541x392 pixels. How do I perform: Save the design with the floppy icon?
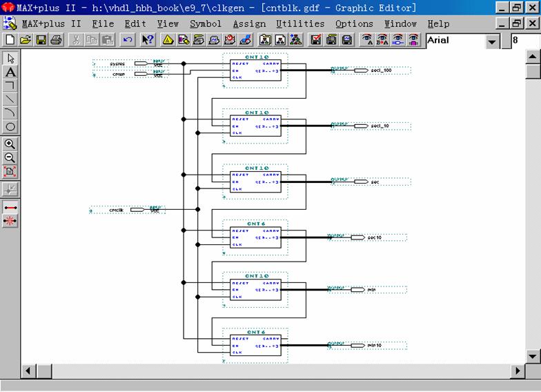(x=41, y=40)
